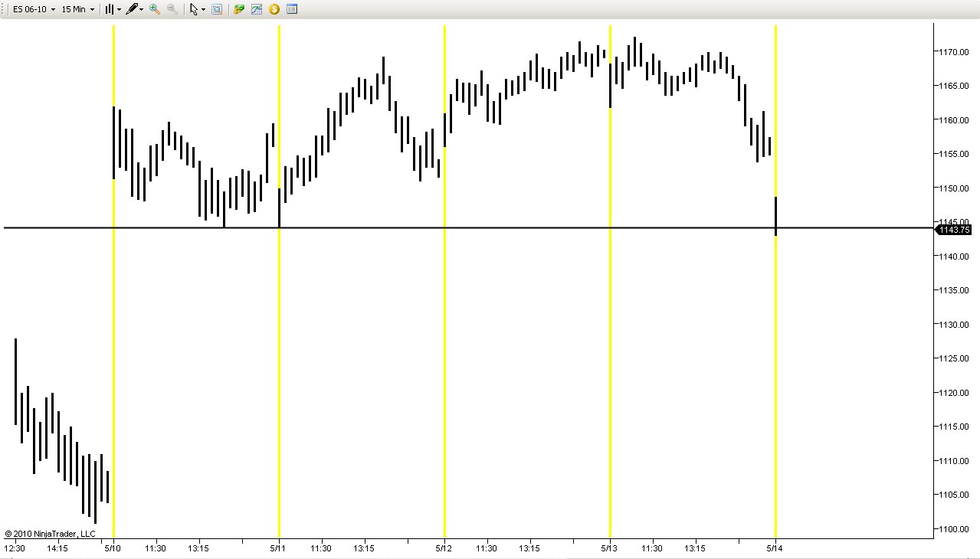Click the 5/10 date label
The height and width of the screenshot is (559, 980).
click(x=113, y=548)
